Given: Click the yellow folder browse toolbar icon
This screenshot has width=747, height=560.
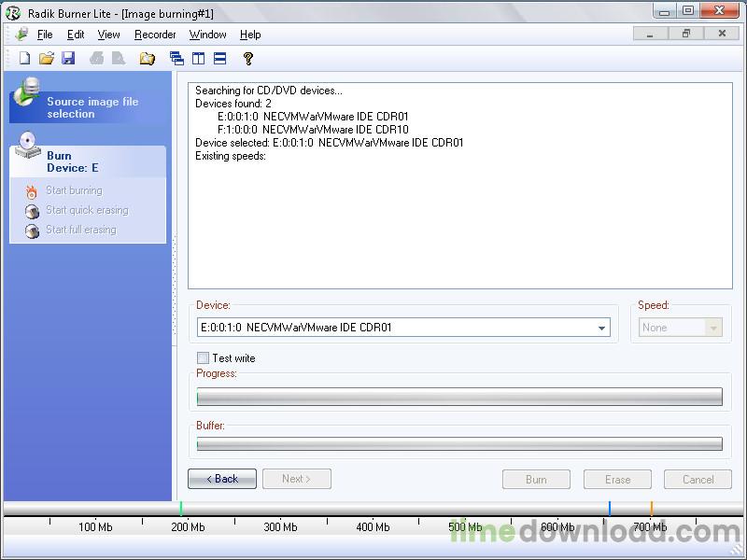Looking at the screenshot, I should click(148, 58).
